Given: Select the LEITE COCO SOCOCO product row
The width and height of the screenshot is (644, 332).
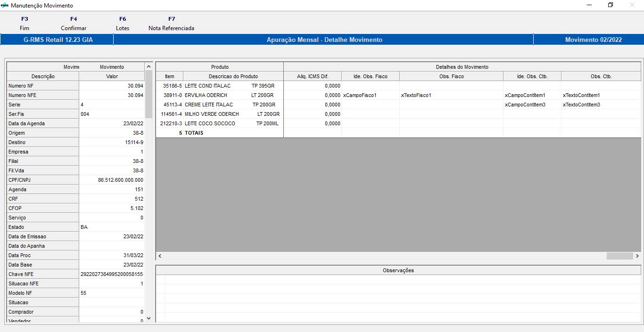Looking at the screenshot, I should [398, 123].
